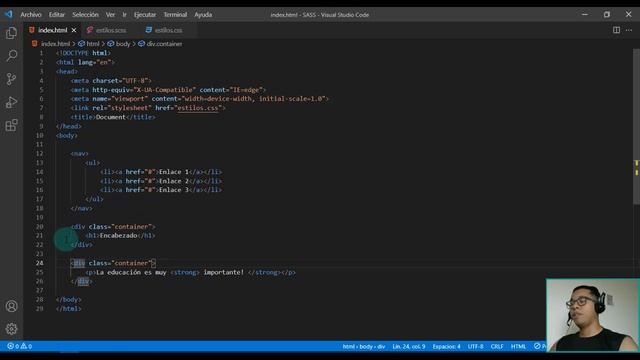This screenshot has width=640, height=360.
Task: Open the editor More Actions ellipsis
Action: point(629,30)
